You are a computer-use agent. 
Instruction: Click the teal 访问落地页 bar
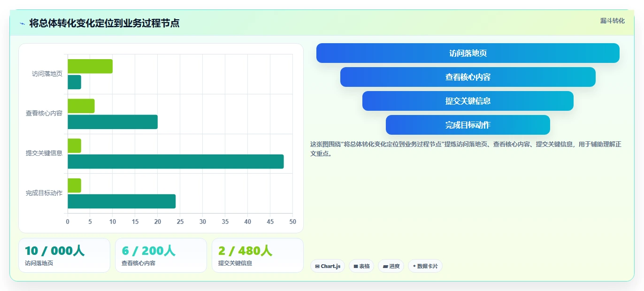pos(74,82)
